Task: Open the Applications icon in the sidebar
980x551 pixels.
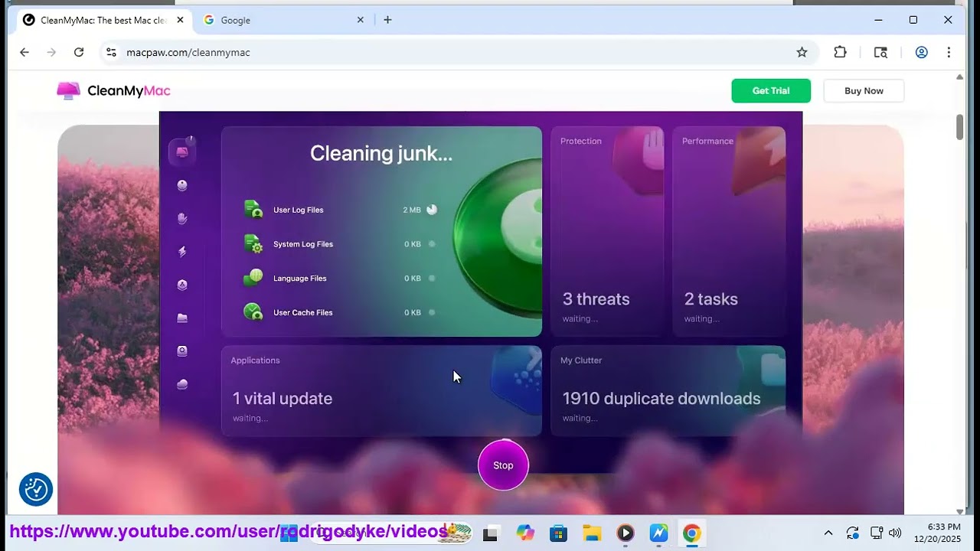Action: point(182,285)
